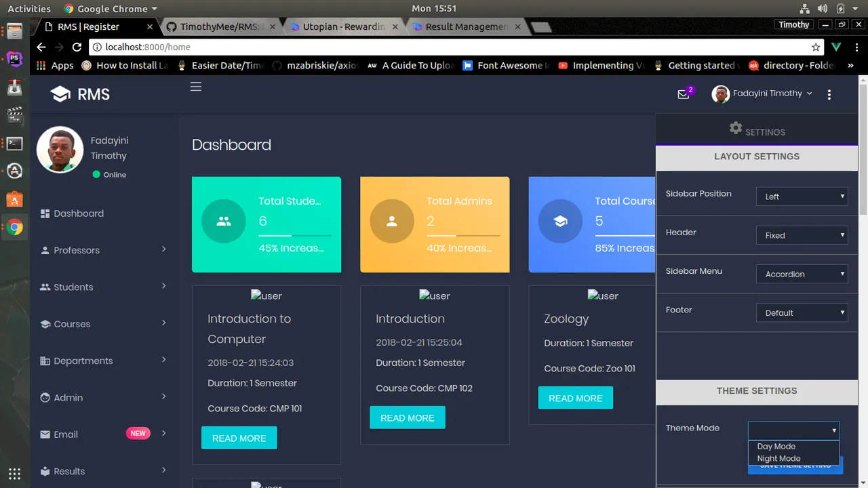
Task: Open Apps bookmarks shortcut
Action: (54, 65)
